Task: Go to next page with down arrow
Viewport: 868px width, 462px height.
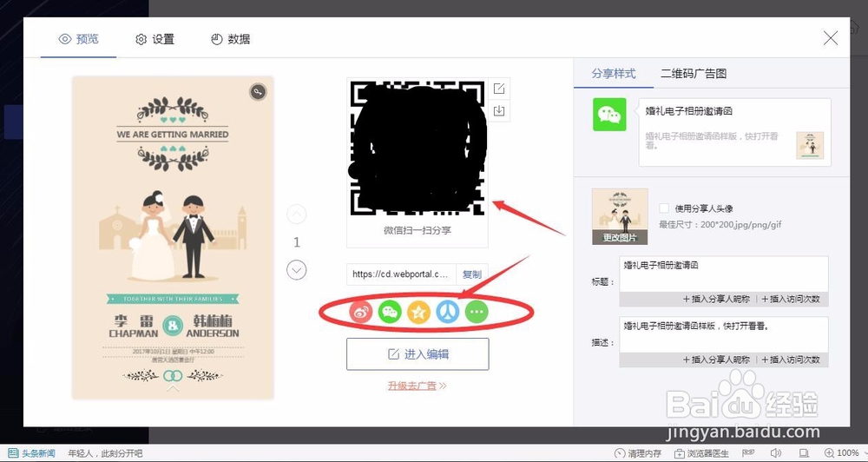Action: 297,270
